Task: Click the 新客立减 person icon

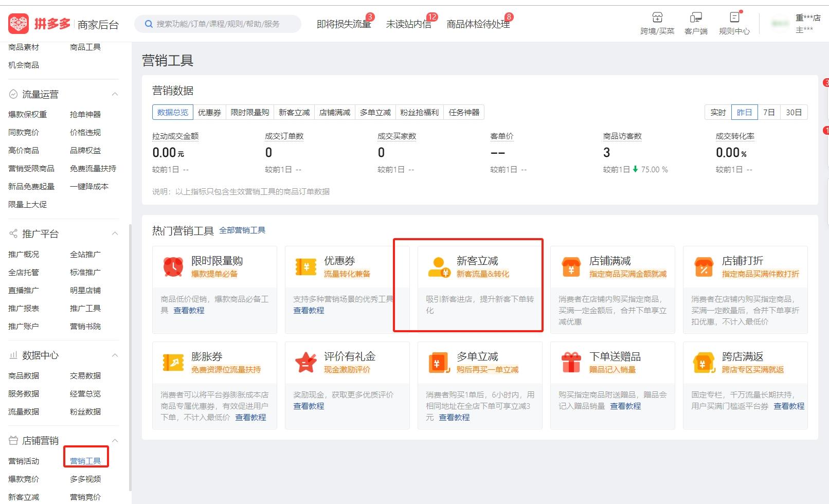Action: pyautogui.click(x=438, y=266)
